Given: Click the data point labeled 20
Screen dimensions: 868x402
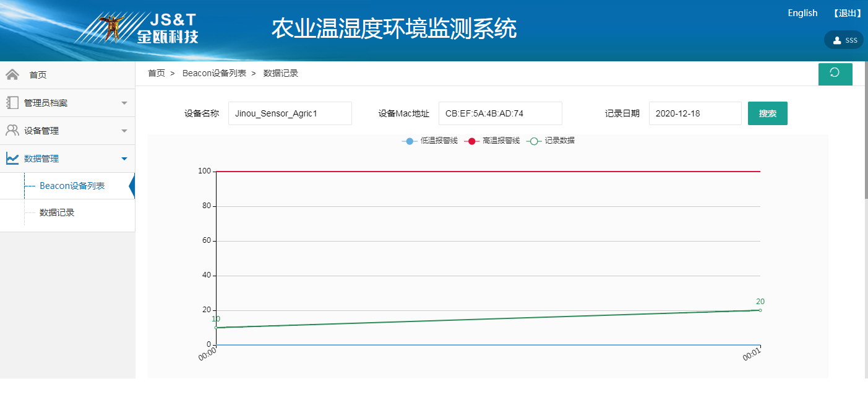Looking at the screenshot, I should click(x=760, y=310).
